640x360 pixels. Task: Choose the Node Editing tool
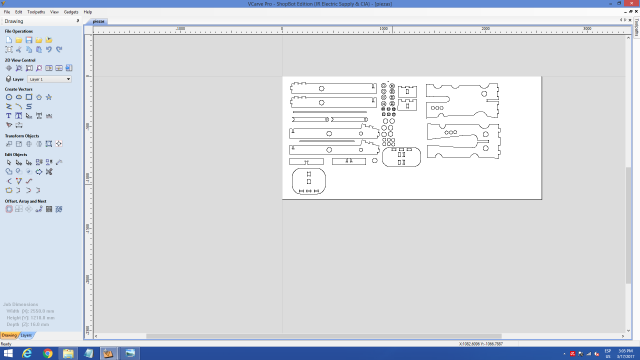tap(19, 162)
